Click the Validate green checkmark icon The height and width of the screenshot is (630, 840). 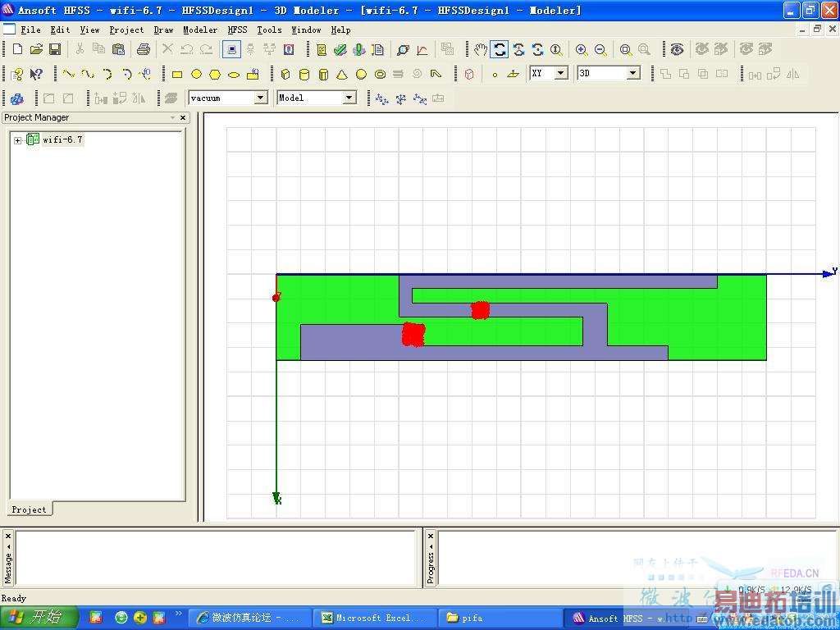click(340, 50)
